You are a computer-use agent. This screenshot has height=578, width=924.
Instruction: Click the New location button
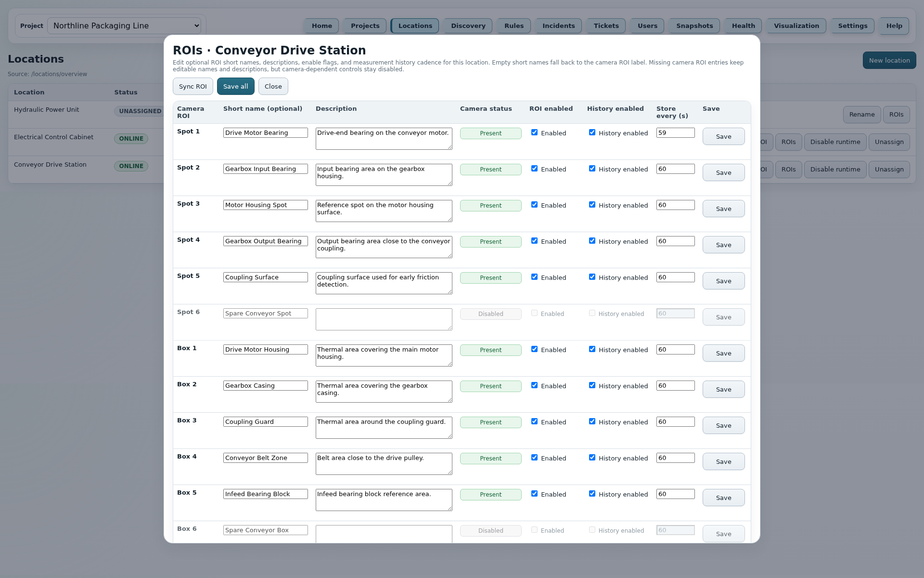coord(889,60)
